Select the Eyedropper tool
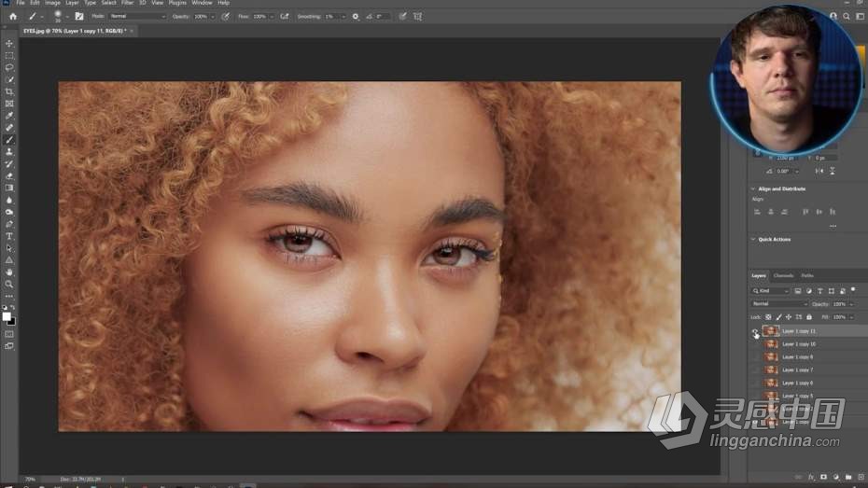The width and height of the screenshot is (868, 488). (9, 116)
